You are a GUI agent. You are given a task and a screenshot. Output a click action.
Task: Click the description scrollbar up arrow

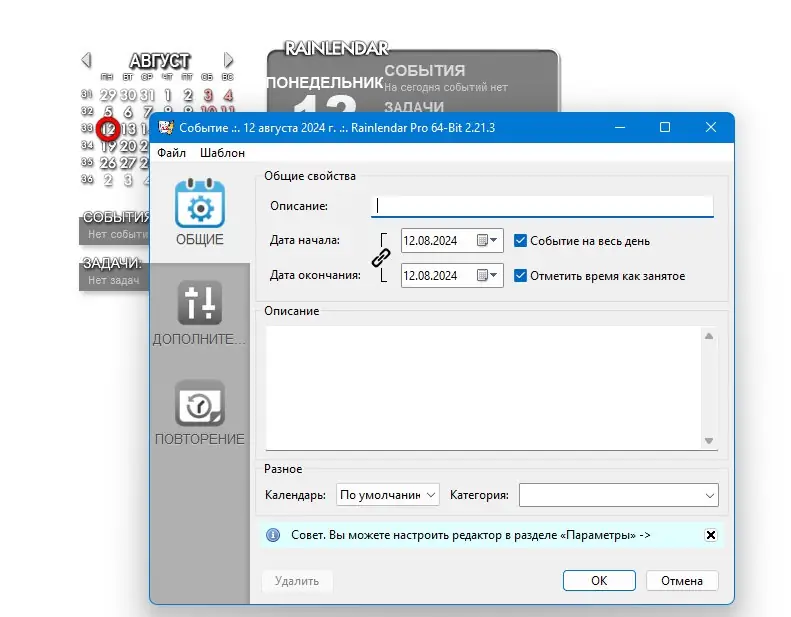(709, 336)
